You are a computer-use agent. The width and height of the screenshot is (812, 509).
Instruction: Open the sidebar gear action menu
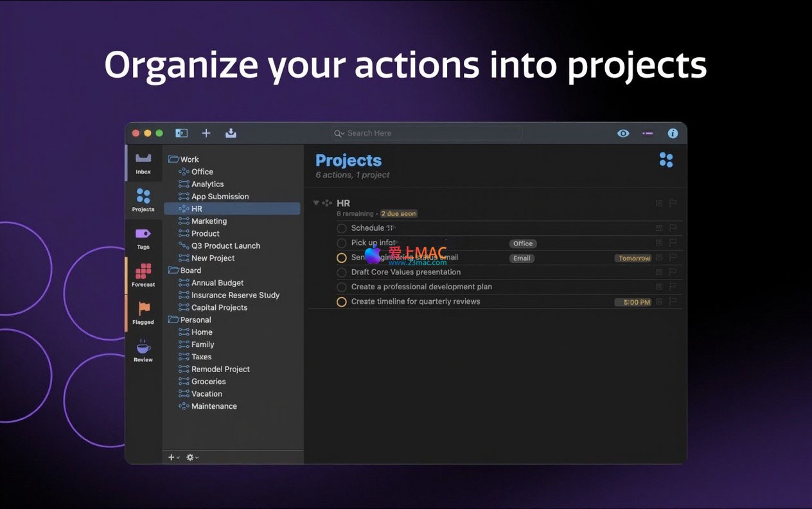click(x=191, y=458)
